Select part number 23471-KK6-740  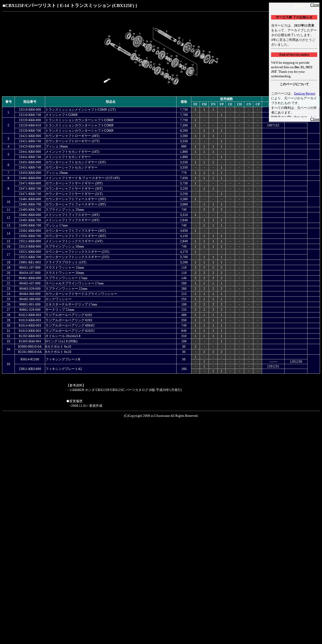coord(30,194)
